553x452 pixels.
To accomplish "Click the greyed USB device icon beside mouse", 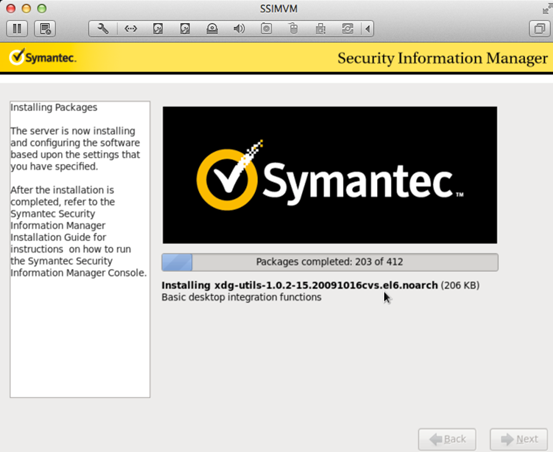I will pos(320,29).
